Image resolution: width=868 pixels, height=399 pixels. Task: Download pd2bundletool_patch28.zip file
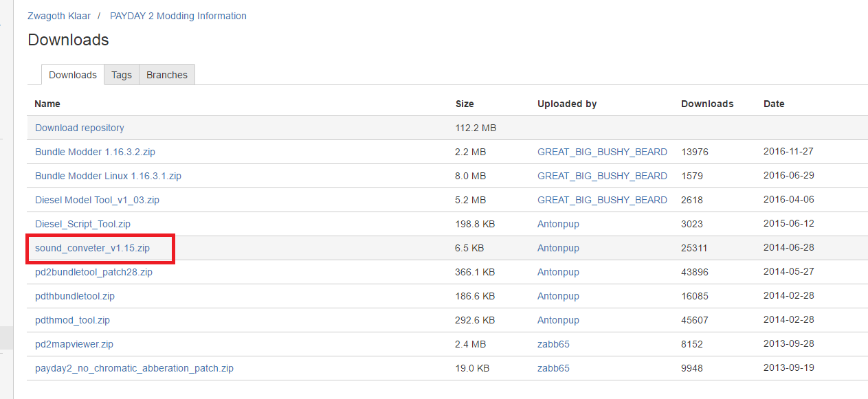tap(93, 272)
